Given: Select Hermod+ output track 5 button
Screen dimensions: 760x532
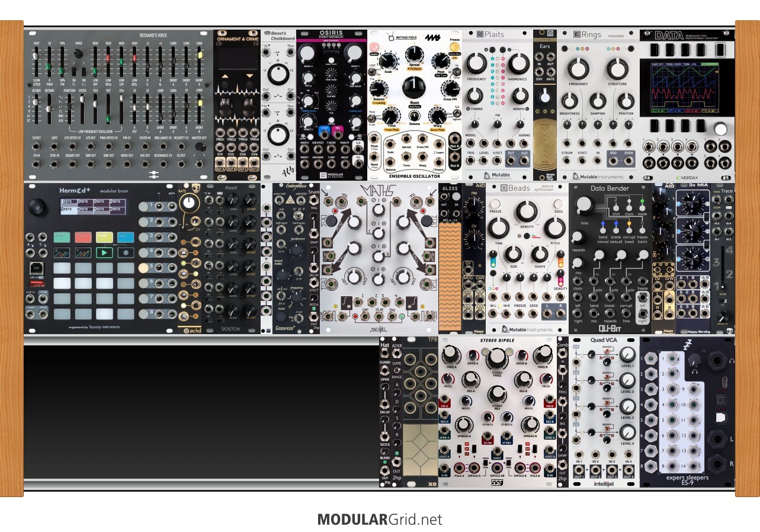Looking at the screenshot, I should click(x=144, y=267).
